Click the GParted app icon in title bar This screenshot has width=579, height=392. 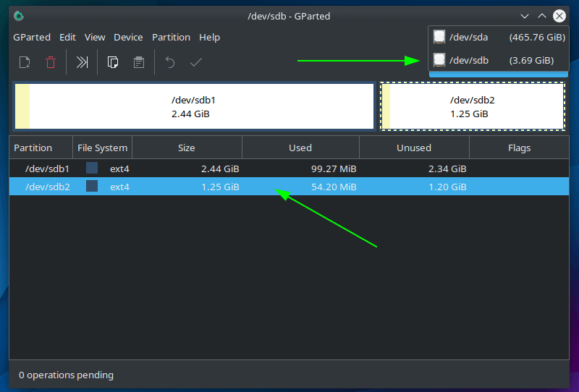(x=19, y=16)
